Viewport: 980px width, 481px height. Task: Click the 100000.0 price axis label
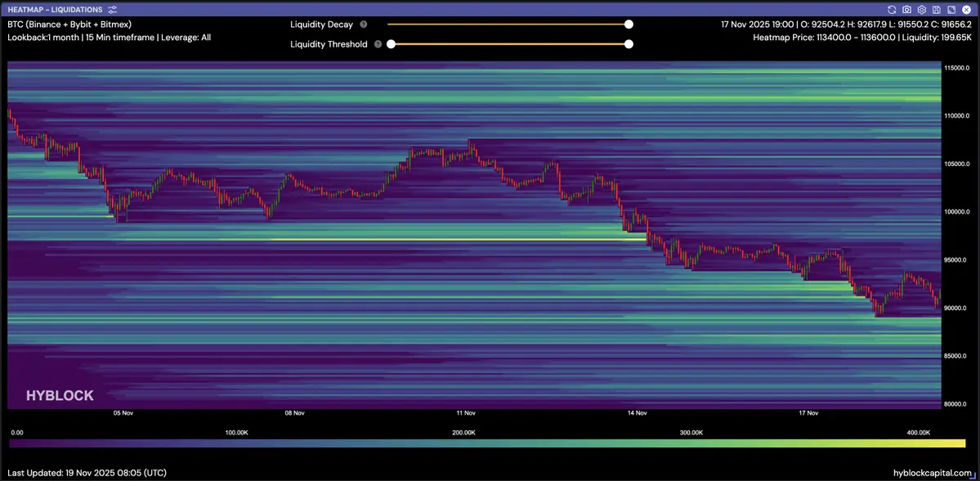(956, 212)
